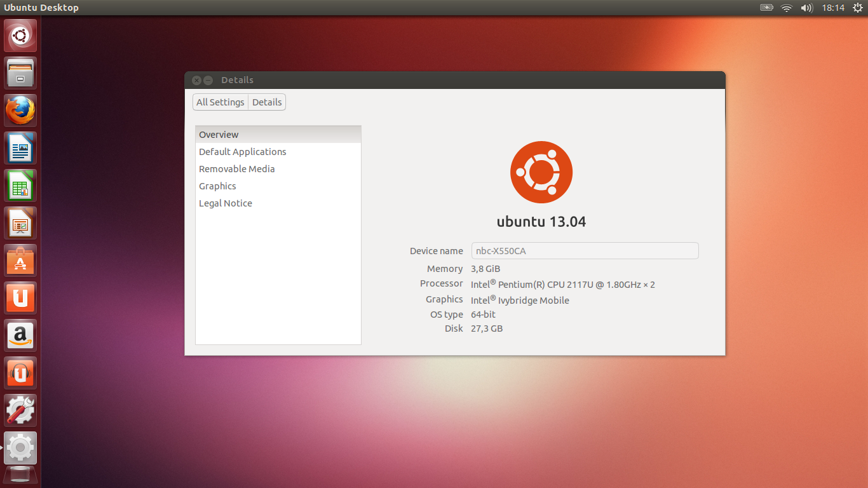Open Amazon launcher icon
This screenshot has height=488, width=868.
[20, 335]
